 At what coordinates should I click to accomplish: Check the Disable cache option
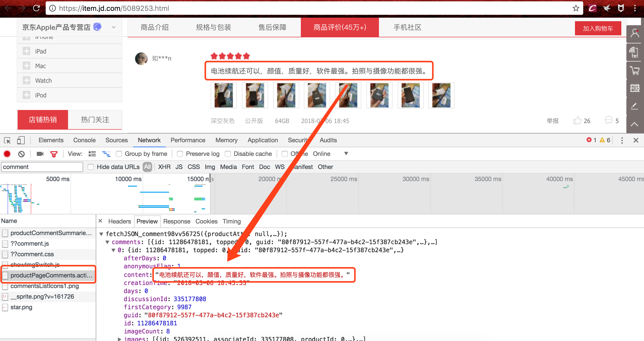click(x=228, y=154)
